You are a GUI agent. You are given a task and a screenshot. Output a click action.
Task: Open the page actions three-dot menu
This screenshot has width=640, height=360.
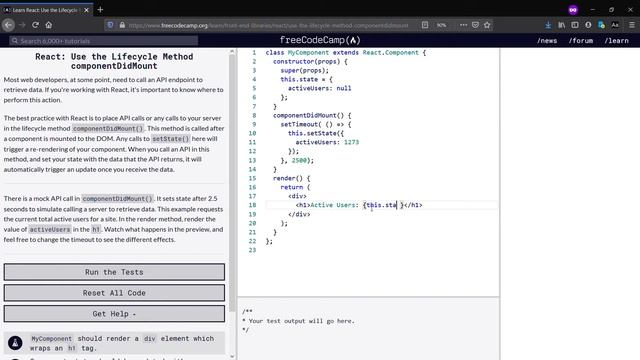(x=463, y=25)
